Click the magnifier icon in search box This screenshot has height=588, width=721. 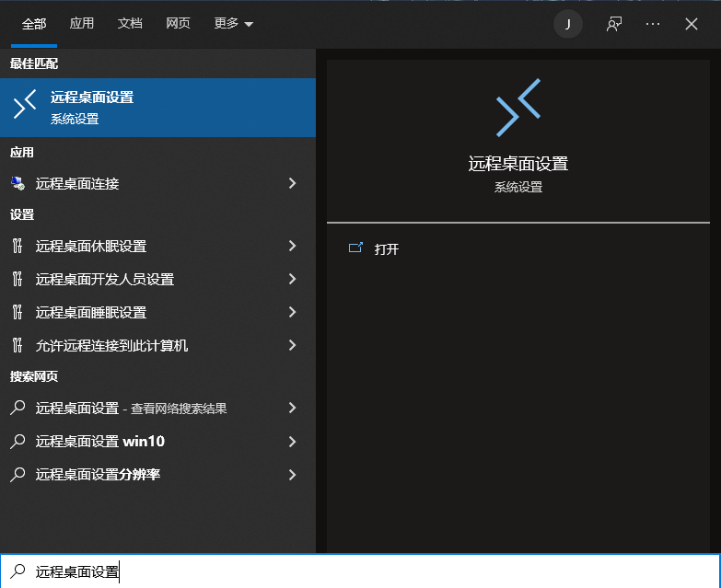[x=17, y=571]
